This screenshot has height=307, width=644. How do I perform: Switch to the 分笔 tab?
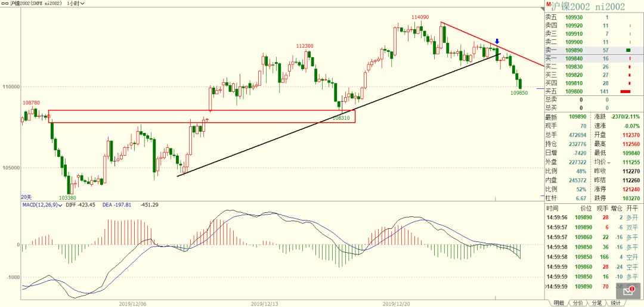pos(596,303)
